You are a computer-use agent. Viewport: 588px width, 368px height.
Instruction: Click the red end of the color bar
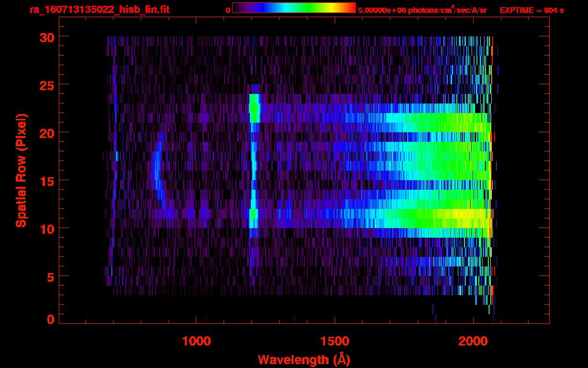tap(351, 8)
